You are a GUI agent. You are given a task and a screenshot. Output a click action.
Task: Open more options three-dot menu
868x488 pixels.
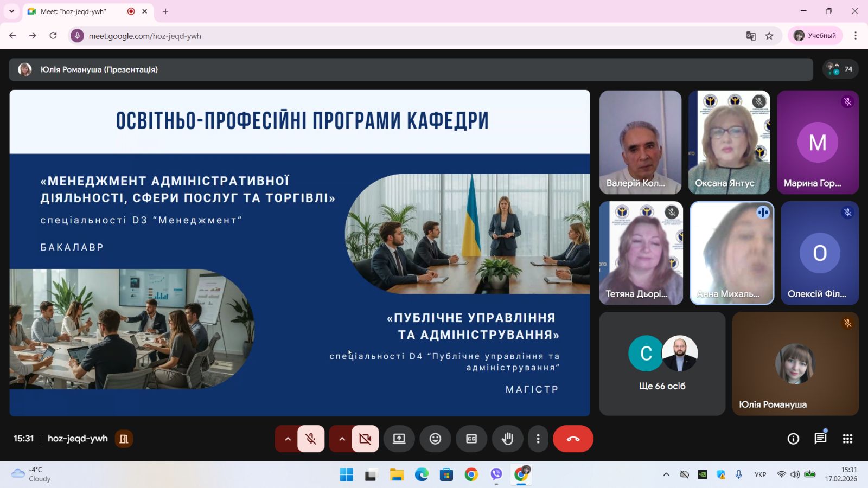[x=538, y=439]
